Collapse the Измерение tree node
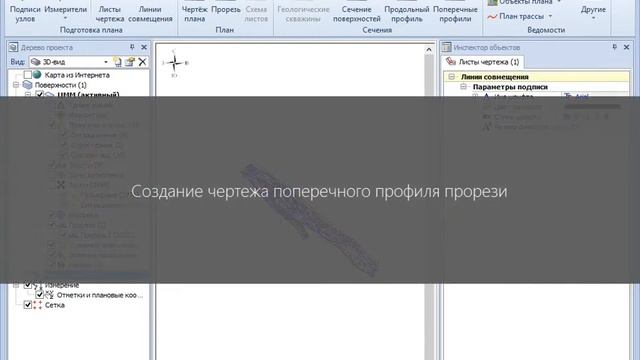 click(16, 285)
